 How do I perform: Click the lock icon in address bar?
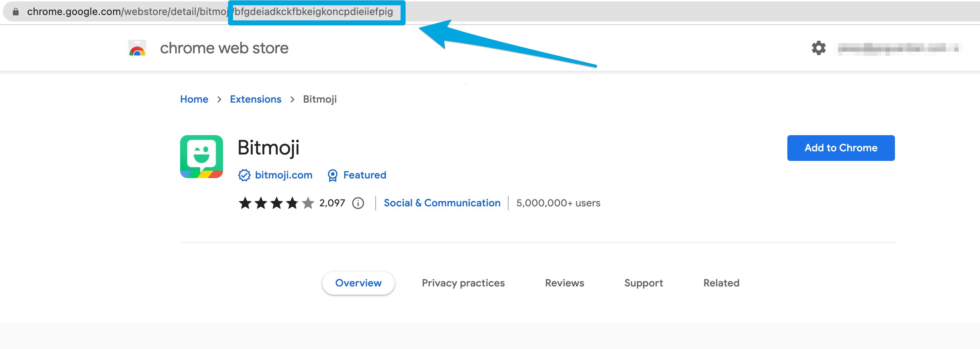tap(16, 12)
